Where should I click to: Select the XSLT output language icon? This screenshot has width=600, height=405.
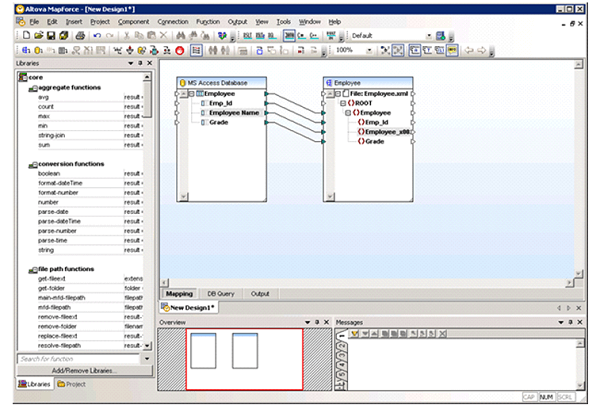click(x=248, y=36)
